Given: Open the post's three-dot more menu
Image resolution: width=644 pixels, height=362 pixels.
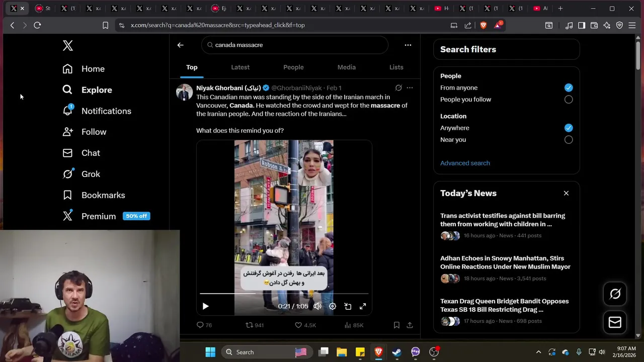Looking at the screenshot, I should tap(410, 88).
